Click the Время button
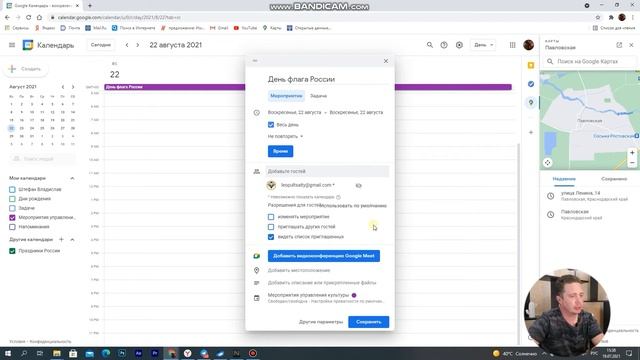 (280, 151)
